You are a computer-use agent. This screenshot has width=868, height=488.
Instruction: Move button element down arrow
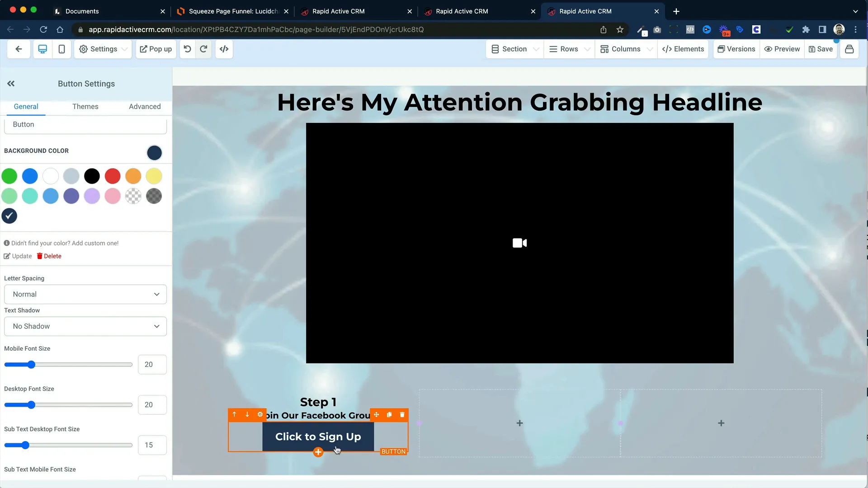tap(247, 414)
